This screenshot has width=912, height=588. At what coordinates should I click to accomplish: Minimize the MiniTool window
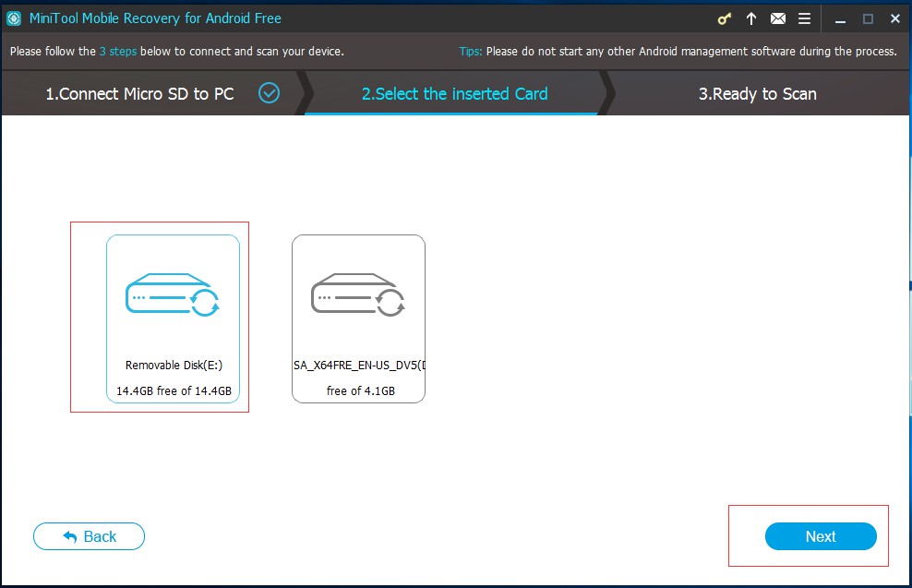tap(840, 19)
